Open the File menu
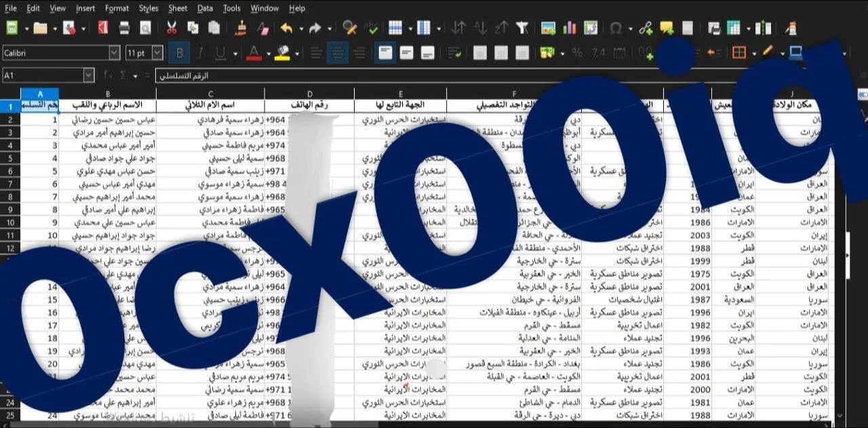Screen dimensions: 868x428 click(x=11, y=8)
